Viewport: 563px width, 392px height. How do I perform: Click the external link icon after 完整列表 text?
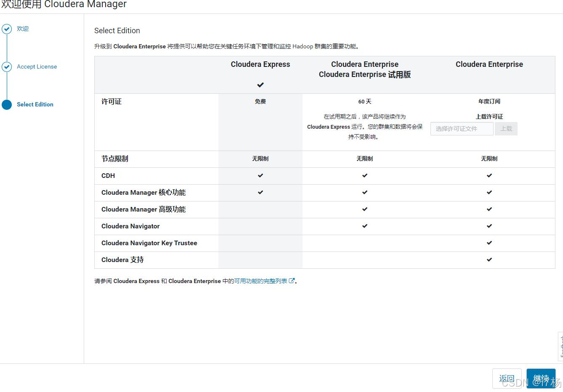tap(292, 281)
